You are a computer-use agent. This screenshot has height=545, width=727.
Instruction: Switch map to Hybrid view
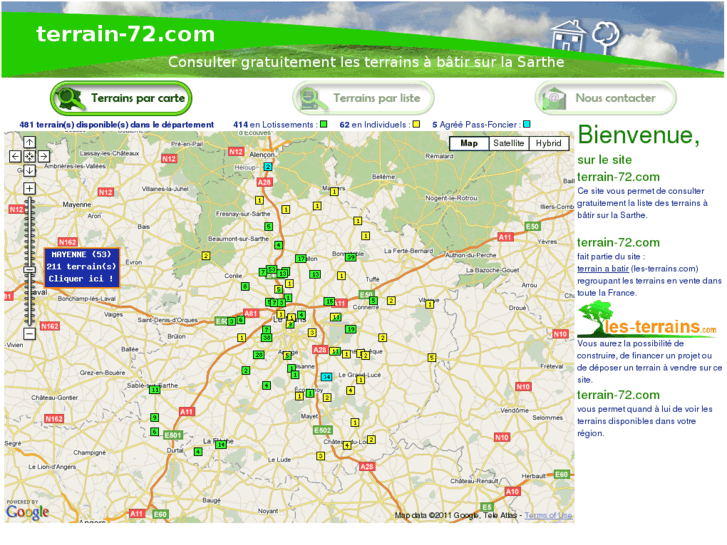[x=548, y=143]
